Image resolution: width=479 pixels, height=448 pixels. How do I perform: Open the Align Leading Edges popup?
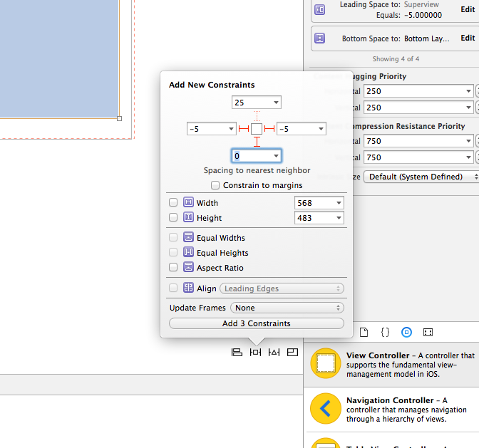pos(282,288)
